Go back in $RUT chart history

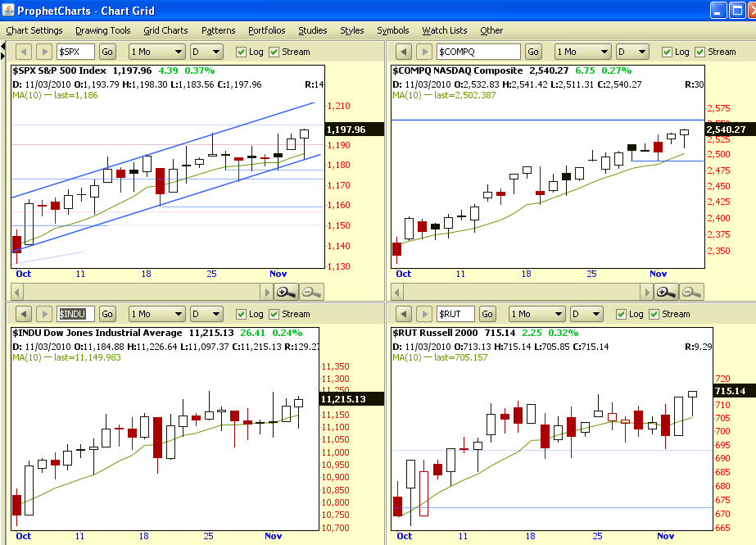pos(404,314)
